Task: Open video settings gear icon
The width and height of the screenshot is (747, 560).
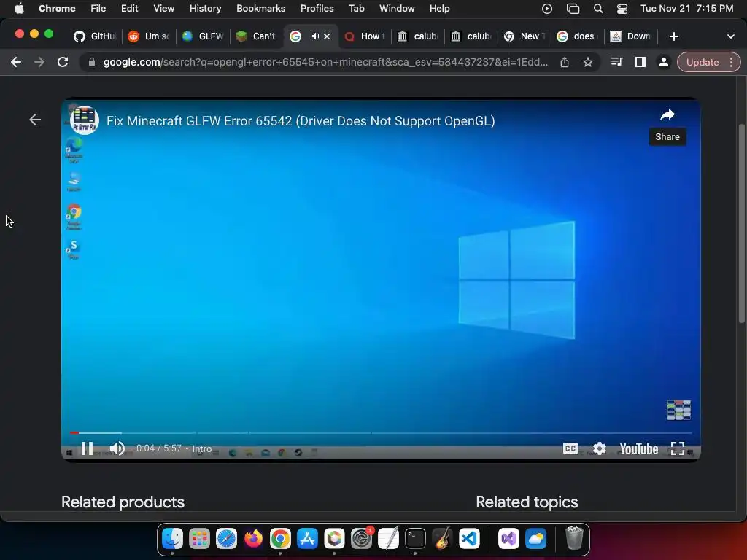Action: coord(600,448)
